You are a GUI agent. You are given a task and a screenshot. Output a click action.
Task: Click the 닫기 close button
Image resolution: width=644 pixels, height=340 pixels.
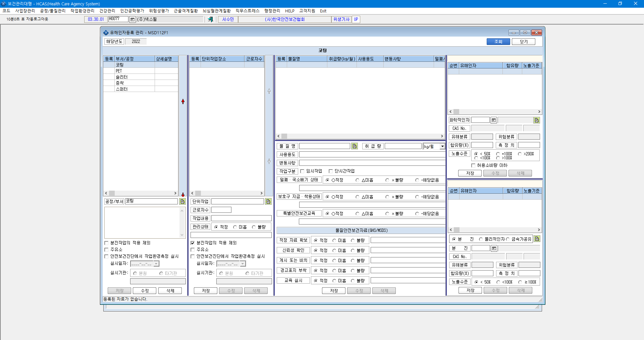tap(524, 42)
